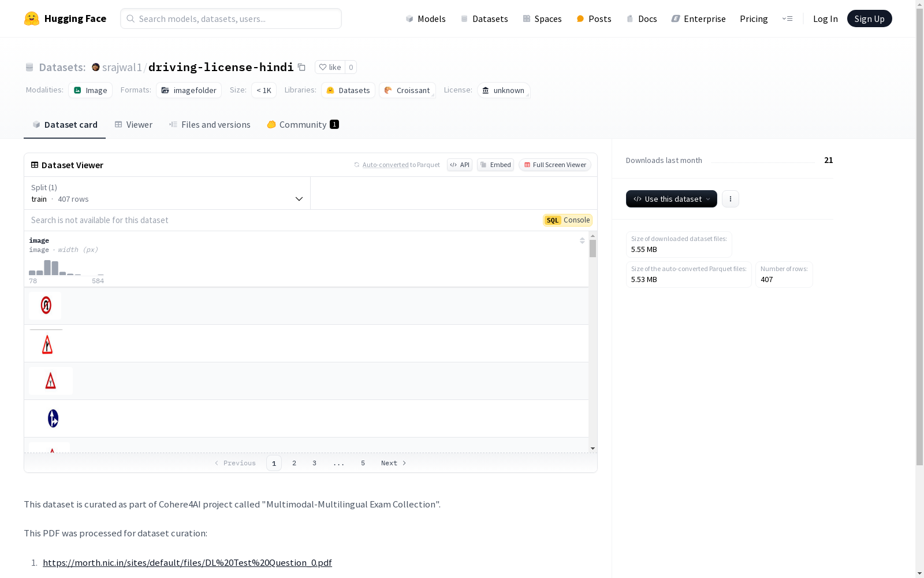Select the imagefolder format tag

(x=189, y=90)
